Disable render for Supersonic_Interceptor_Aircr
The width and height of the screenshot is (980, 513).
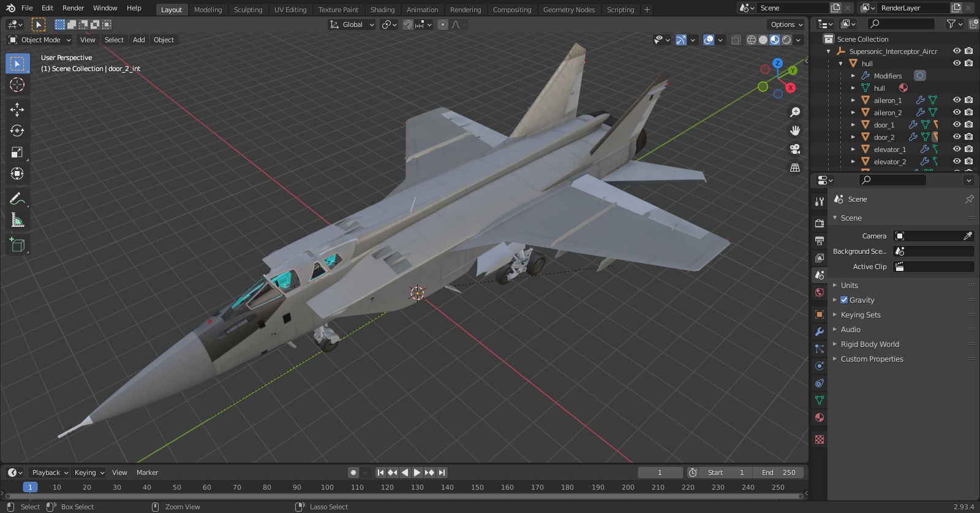click(968, 51)
